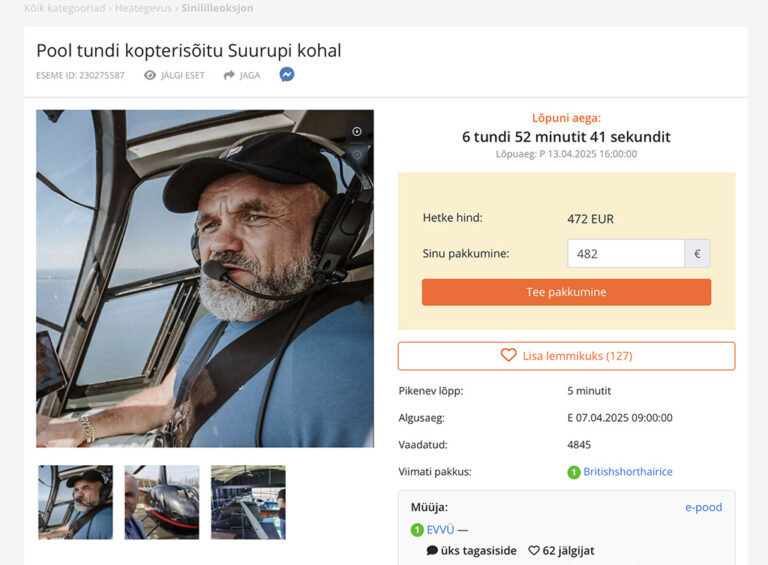Click the 'Jaga' share arrow icon
The width and height of the screenshot is (768, 565).
coord(229,75)
